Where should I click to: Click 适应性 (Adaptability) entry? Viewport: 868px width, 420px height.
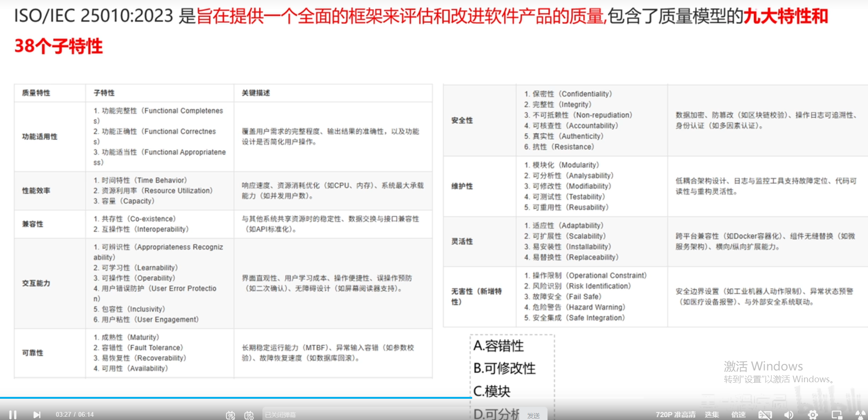564,226
